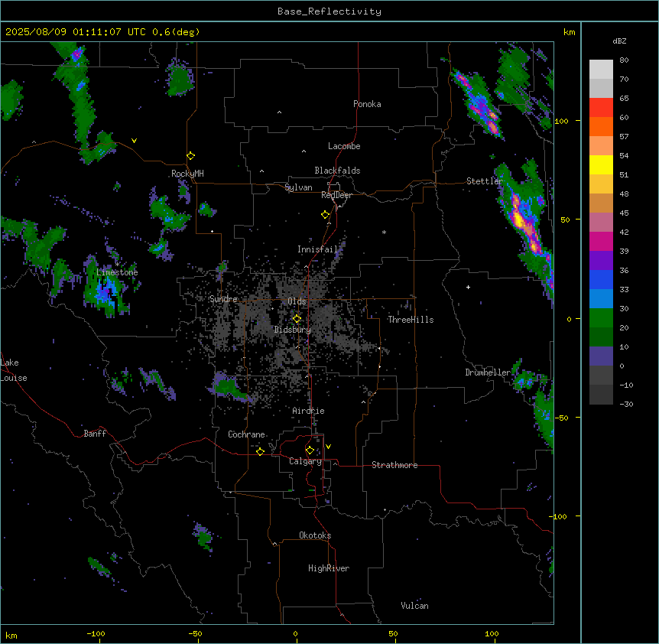The image size is (659, 644).
Task: Click the yellow diamond marker below Cochrane
Action: coord(260,451)
